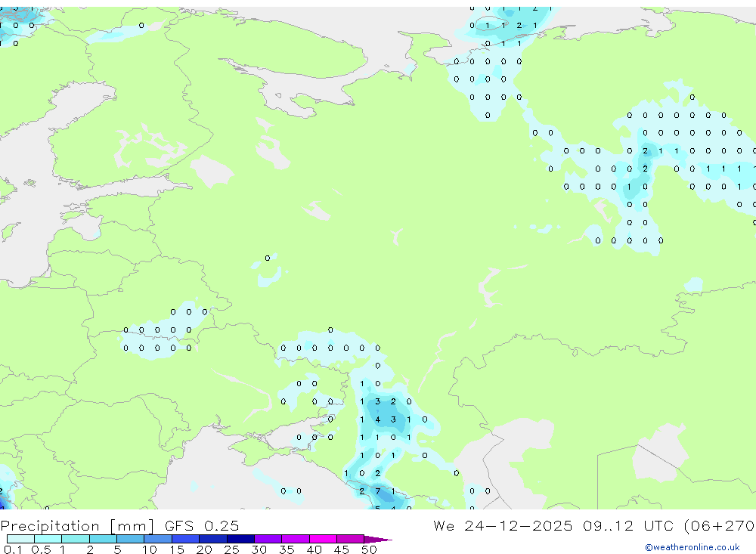Click the 25–30 mm dark navy swatch
The width and height of the screenshot is (756, 554).
point(240,539)
